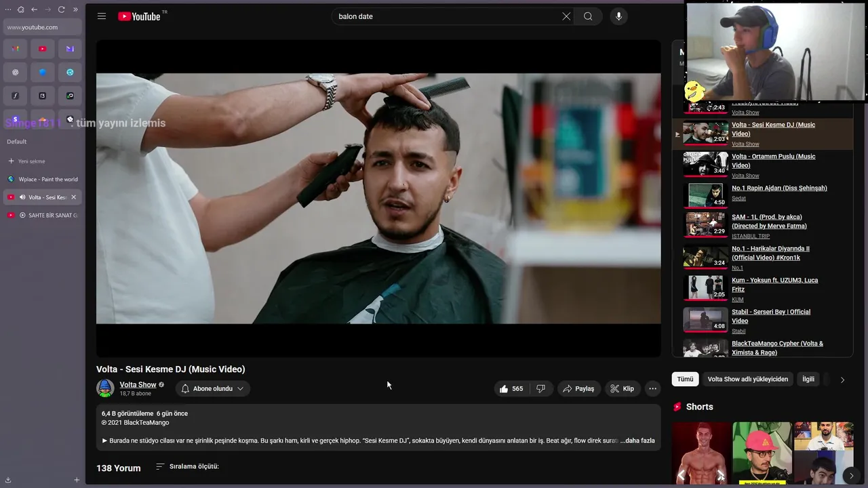The height and width of the screenshot is (488, 868).
Task: Click the 138 Yorum comments heading
Action: point(119,468)
